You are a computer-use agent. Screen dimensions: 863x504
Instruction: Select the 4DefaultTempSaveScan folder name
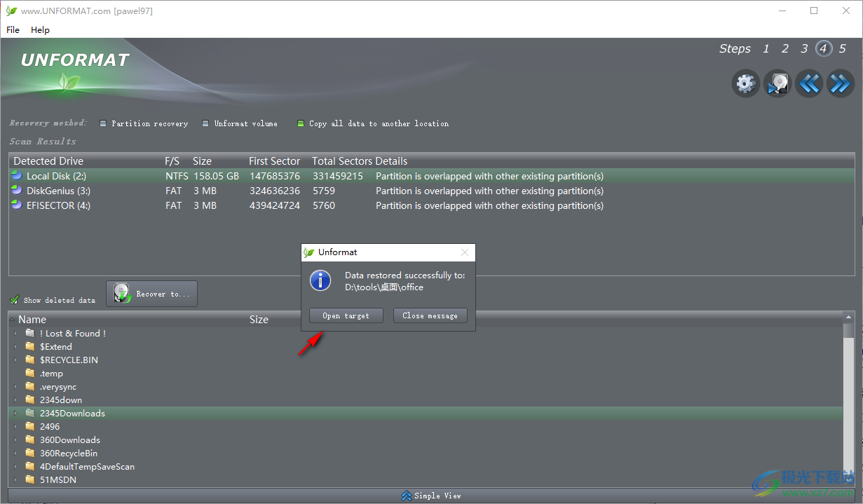pos(87,466)
